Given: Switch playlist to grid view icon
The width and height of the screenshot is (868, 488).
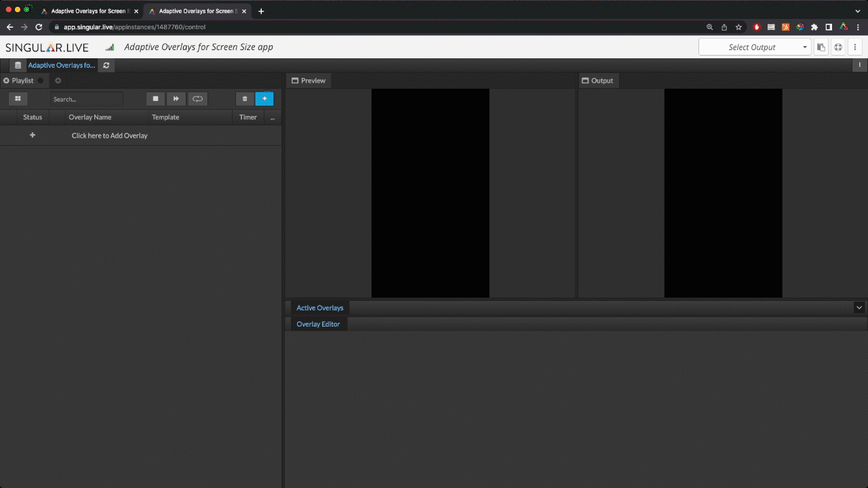Looking at the screenshot, I should click(x=18, y=99).
